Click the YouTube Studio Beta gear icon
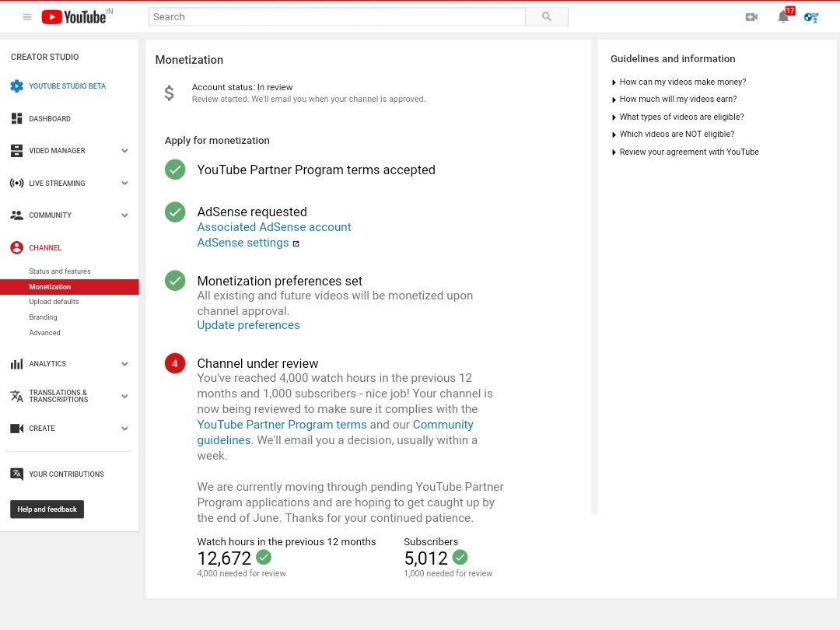840x630 pixels. click(x=16, y=86)
